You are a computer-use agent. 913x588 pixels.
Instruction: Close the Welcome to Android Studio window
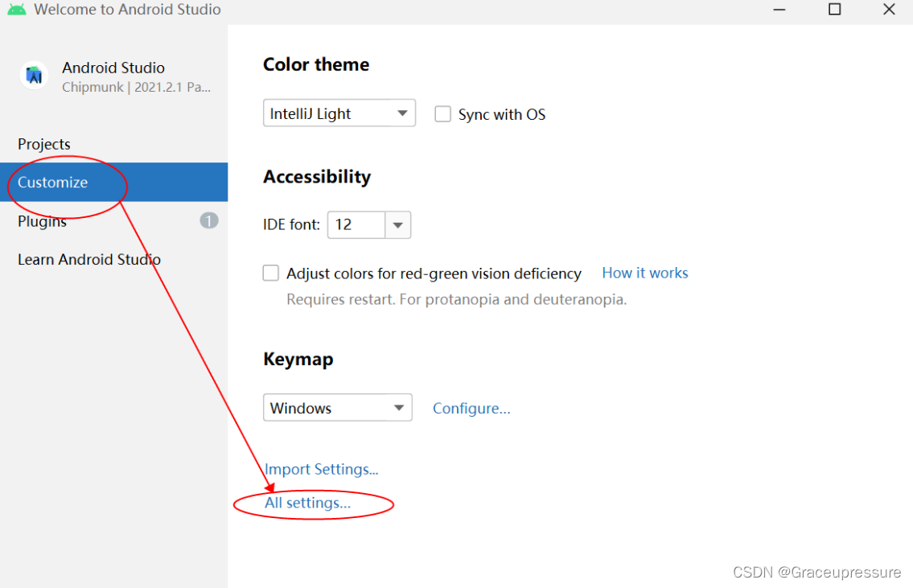coord(889,10)
